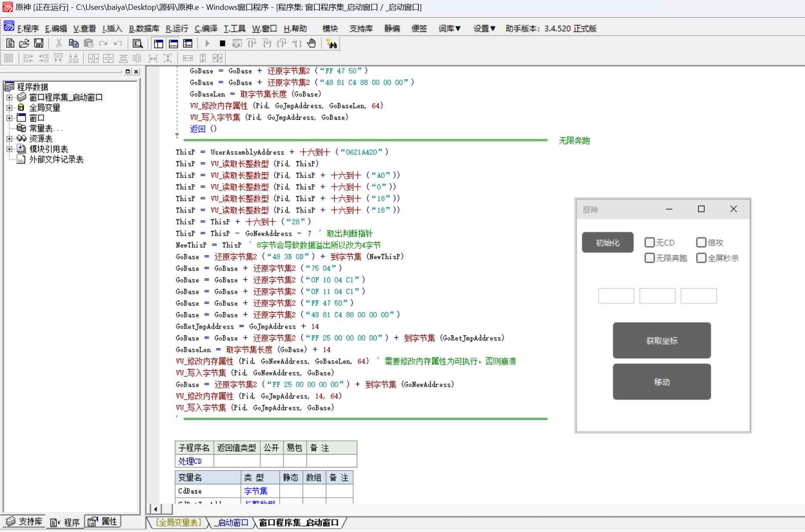Save the program with floppy disk icon
The width and height of the screenshot is (805, 532).
[x=39, y=43]
